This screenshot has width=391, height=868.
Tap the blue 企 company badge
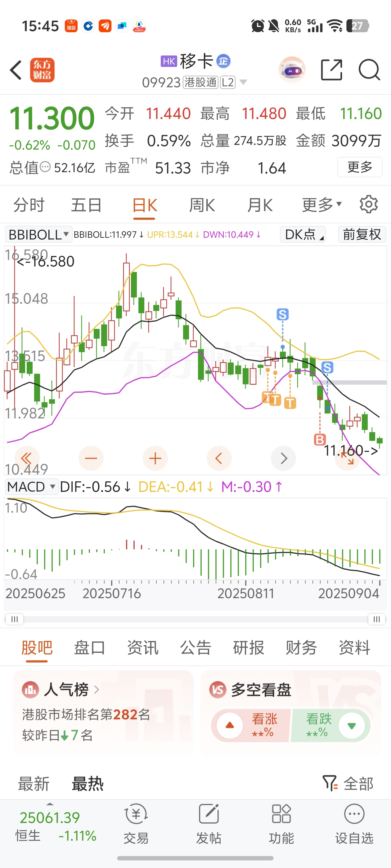tap(223, 61)
